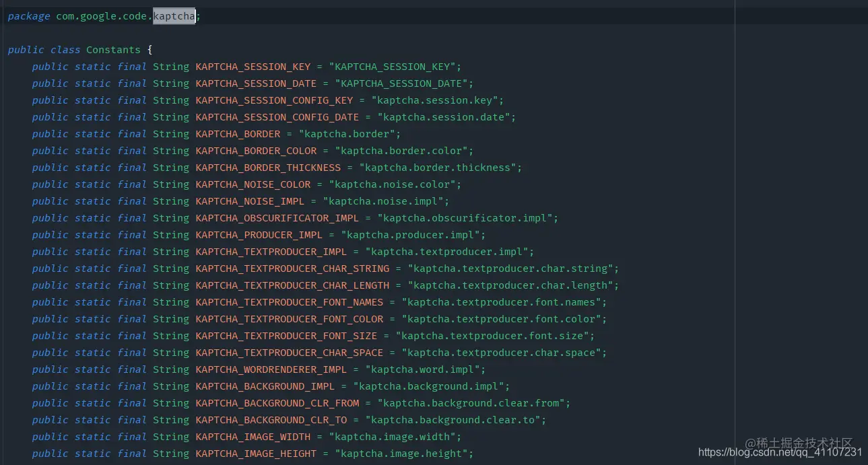868x465 pixels.
Task: Select KAPTCHA_TEXTPRODUCER_CHAR_STRING identifier
Action: 292,269
